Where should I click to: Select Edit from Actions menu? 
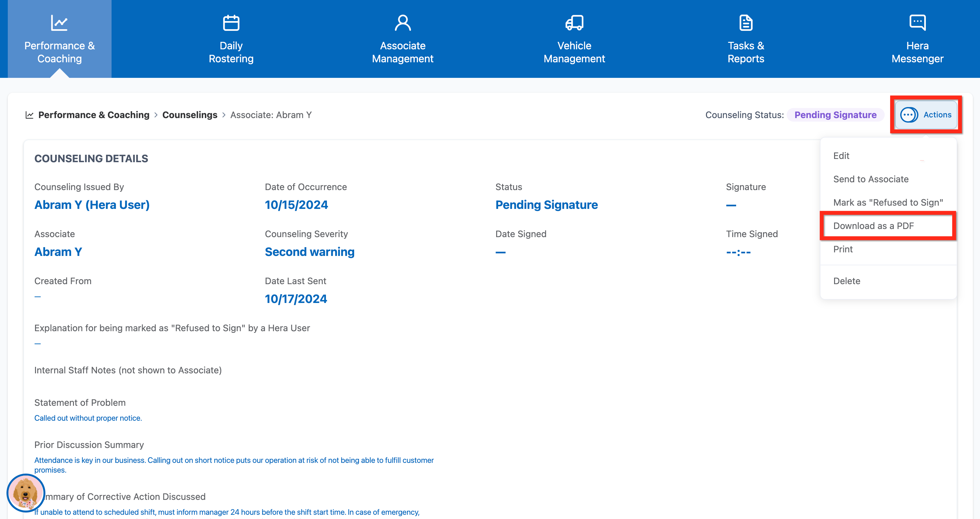click(841, 156)
